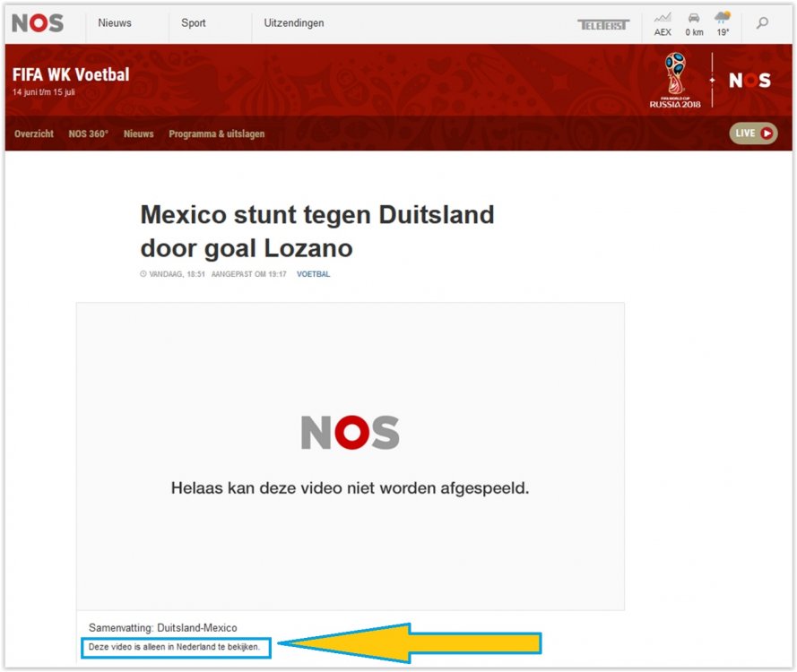Click the NOS logo top left
The image size is (797, 672).
(39, 23)
